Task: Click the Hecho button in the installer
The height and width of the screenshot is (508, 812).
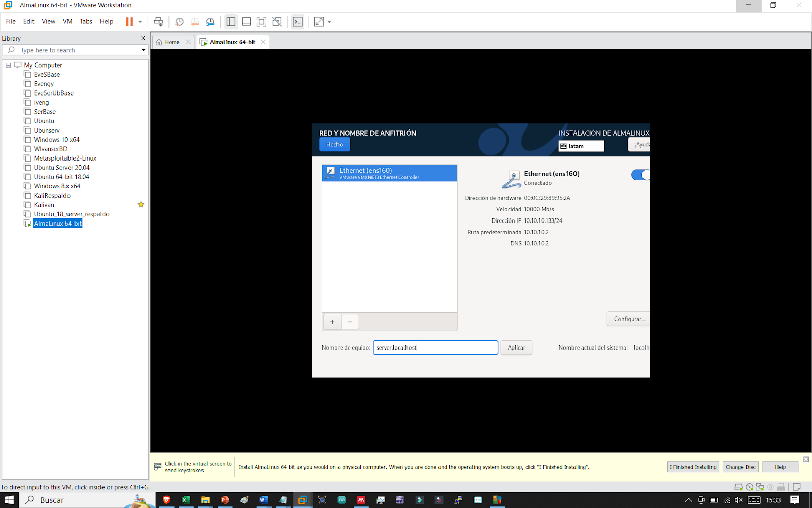Action: click(334, 145)
